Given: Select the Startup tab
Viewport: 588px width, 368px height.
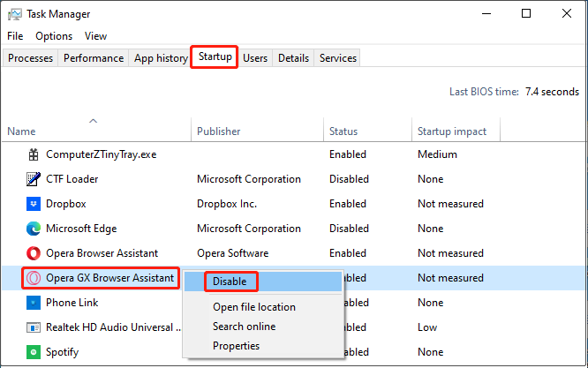Looking at the screenshot, I should (x=215, y=56).
